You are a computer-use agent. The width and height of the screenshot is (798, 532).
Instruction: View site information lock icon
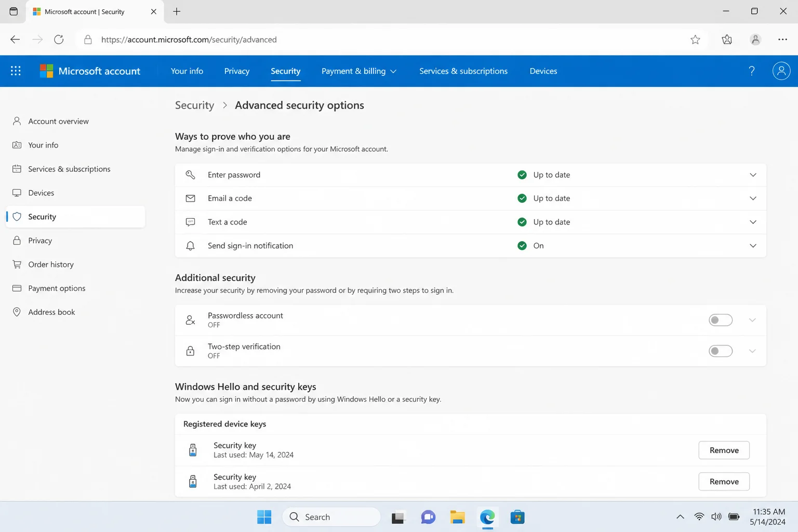[88, 39]
